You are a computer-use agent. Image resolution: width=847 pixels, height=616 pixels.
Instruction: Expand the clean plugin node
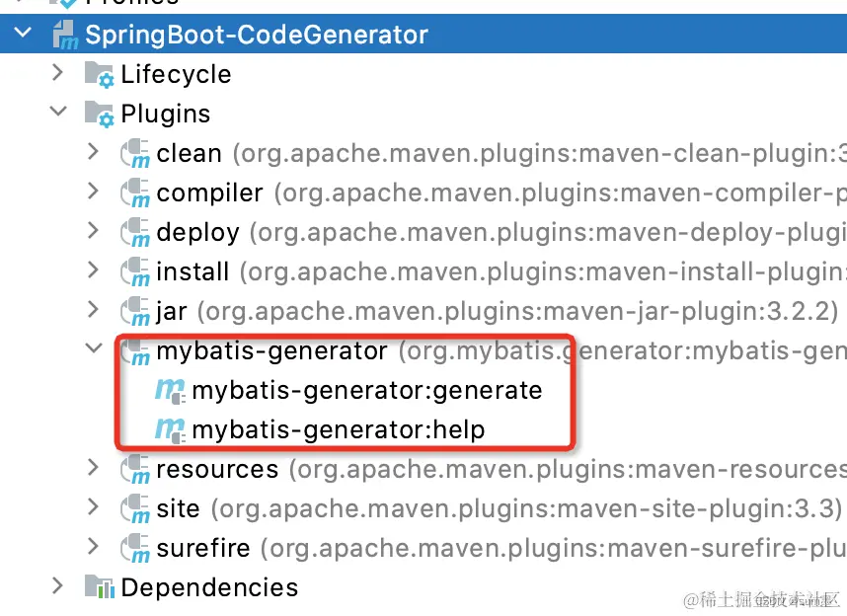click(93, 153)
